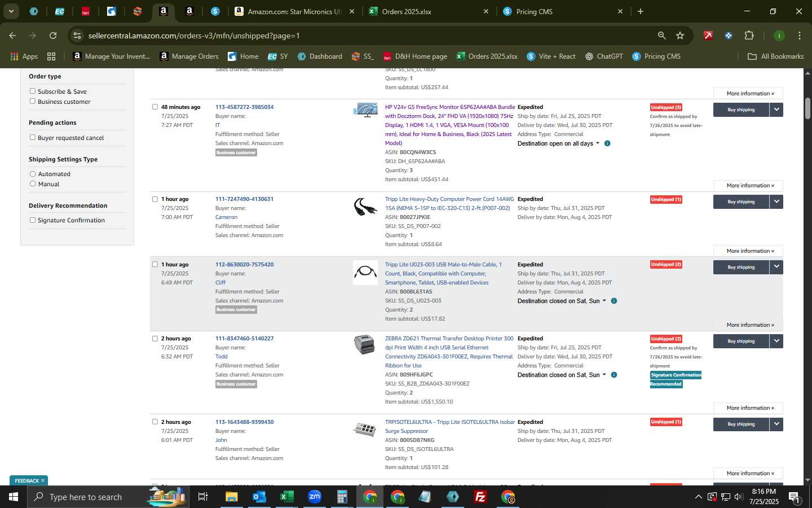Open Destination open on all days dropdown
The image size is (812, 508).
click(x=558, y=143)
